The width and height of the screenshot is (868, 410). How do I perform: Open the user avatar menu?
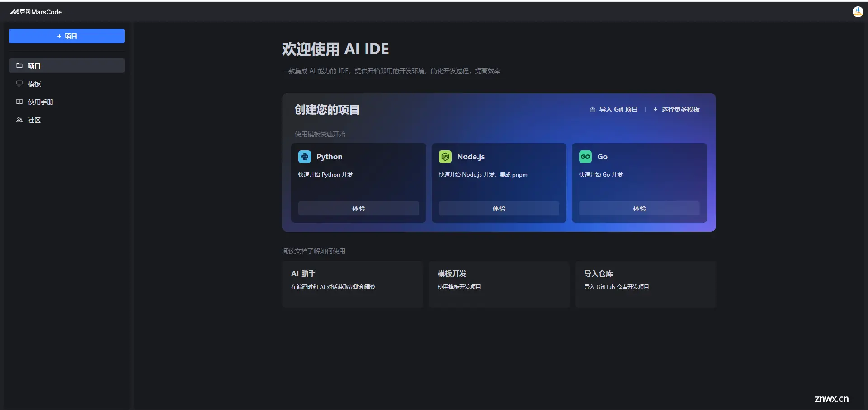click(x=858, y=12)
